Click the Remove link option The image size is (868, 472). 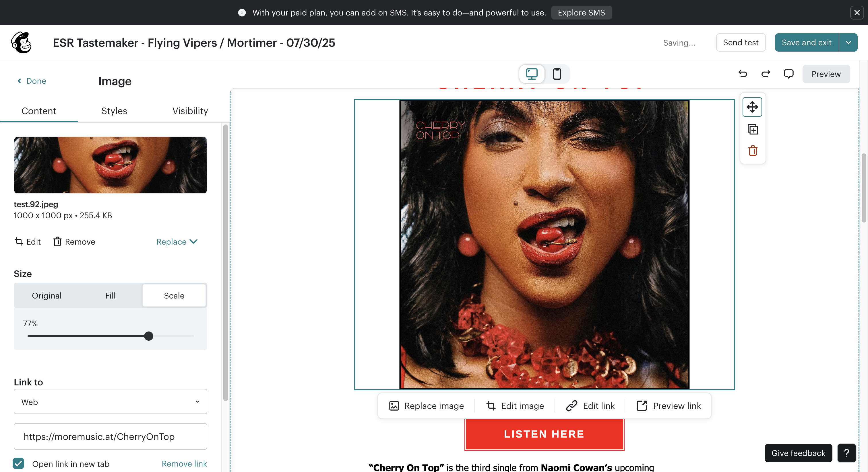point(184,464)
